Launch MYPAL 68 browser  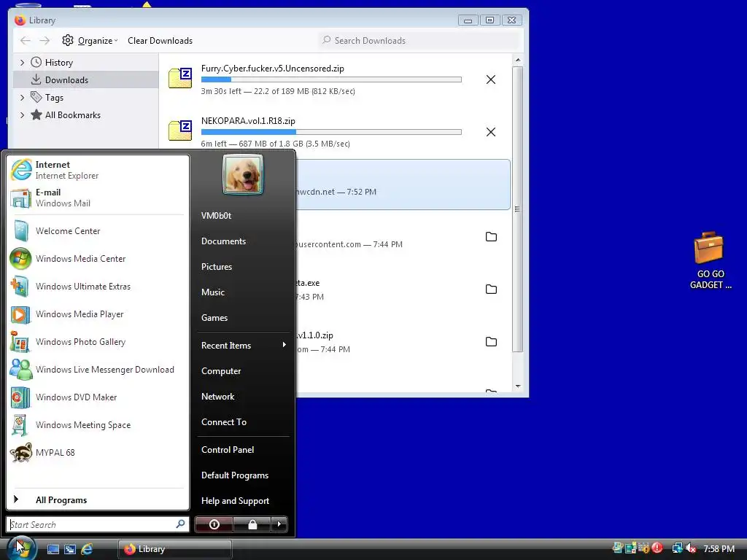98,452
